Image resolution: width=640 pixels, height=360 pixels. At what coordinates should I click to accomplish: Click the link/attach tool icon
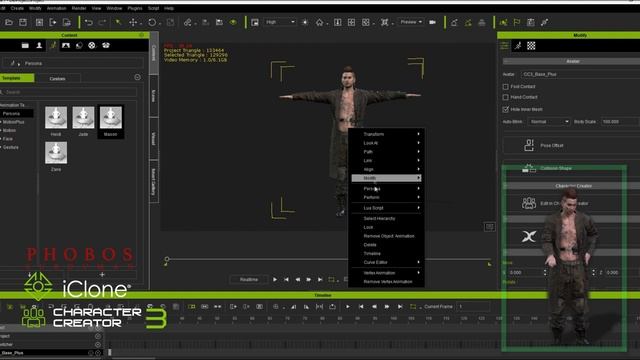pyautogui.click(x=187, y=22)
